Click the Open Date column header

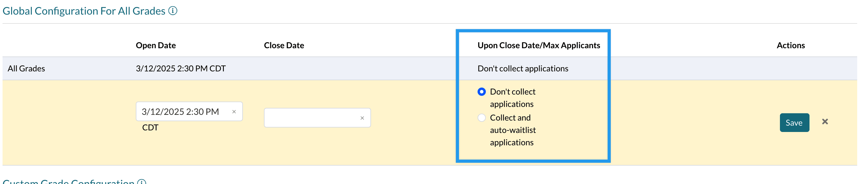coord(156,45)
